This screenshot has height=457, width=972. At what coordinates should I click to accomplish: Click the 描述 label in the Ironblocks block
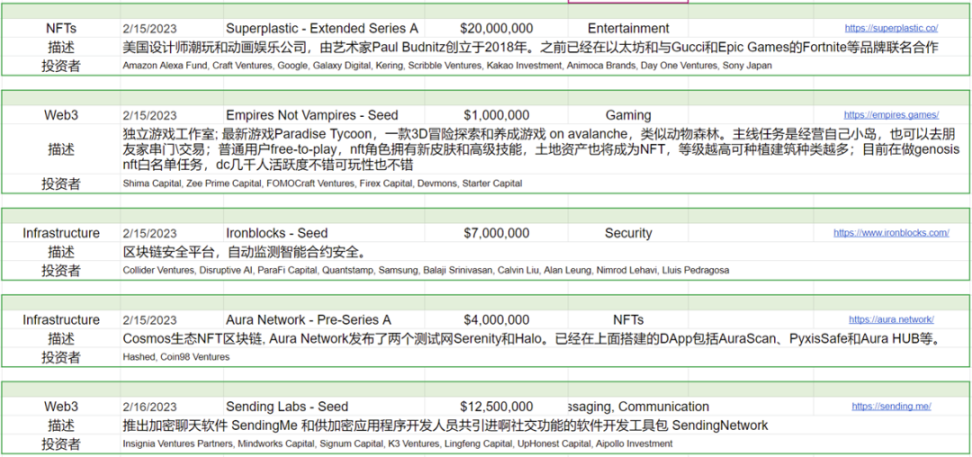coord(61,252)
